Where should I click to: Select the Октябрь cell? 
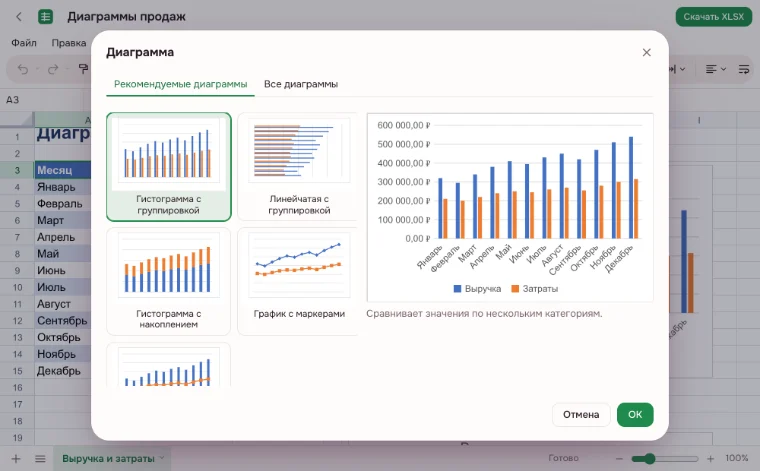click(x=63, y=337)
